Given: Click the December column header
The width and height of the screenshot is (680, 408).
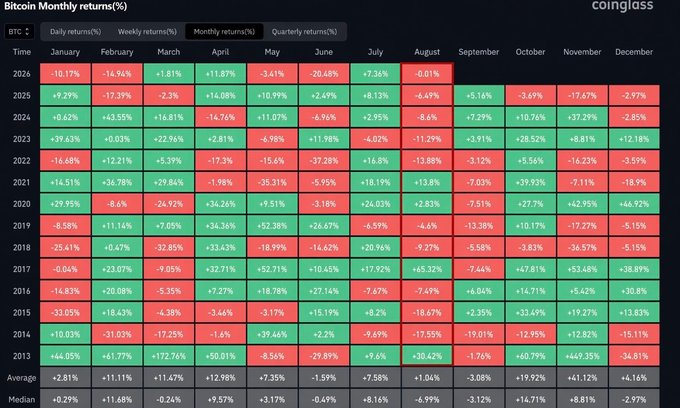Looking at the screenshot, I should click(x=634, y=52).
